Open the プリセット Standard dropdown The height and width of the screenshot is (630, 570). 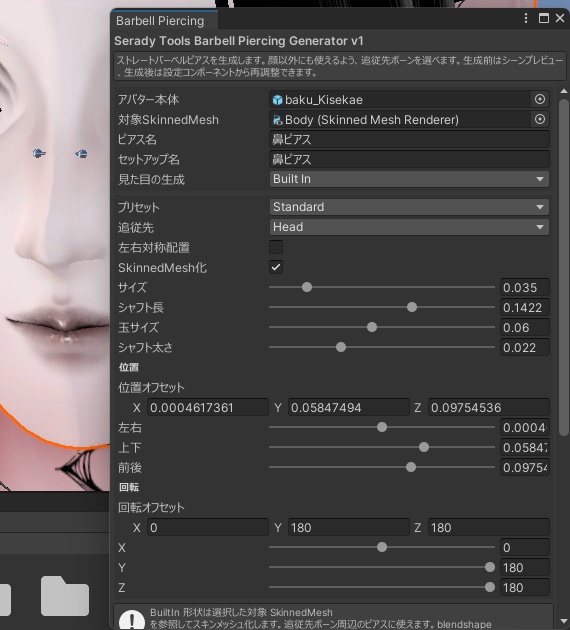[x=409, y=207]
